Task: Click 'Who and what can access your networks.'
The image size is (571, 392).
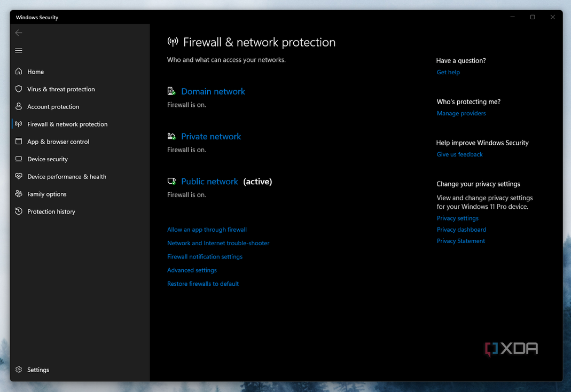Action: coord(226,60)
